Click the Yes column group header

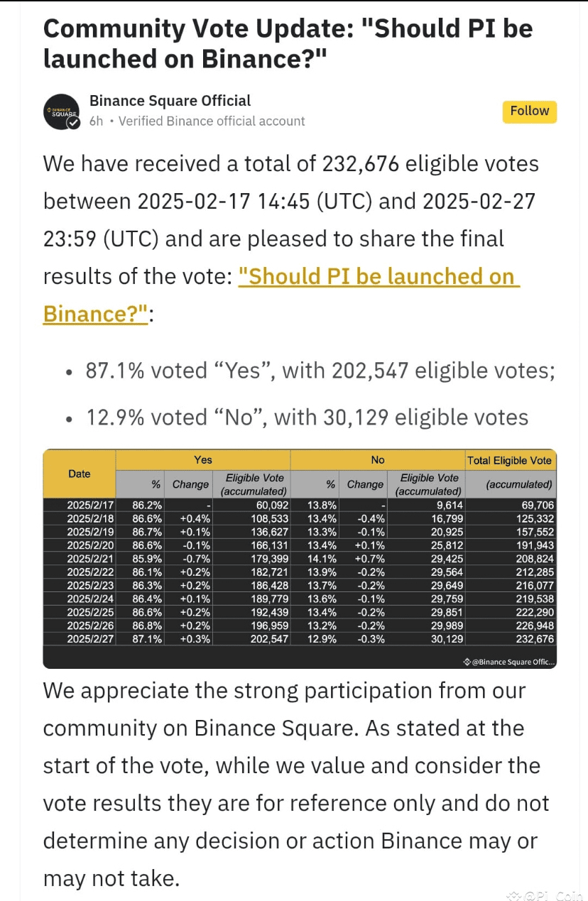(x=203, y=460)
